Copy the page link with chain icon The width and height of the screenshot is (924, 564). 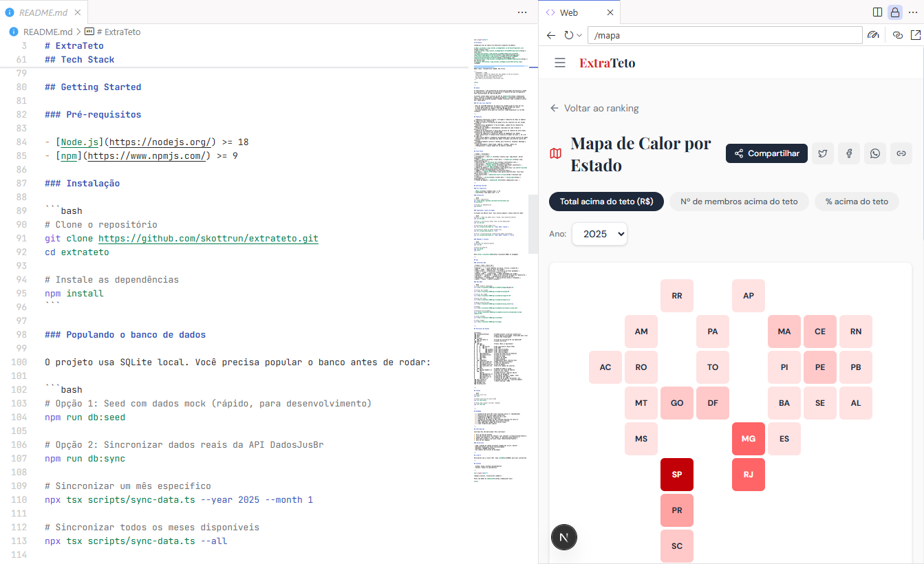point(901,153)
